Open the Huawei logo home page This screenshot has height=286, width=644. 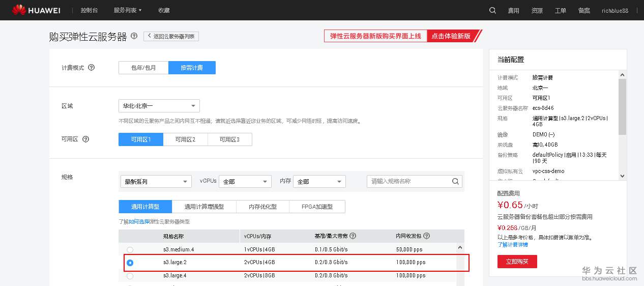point(37,10)
